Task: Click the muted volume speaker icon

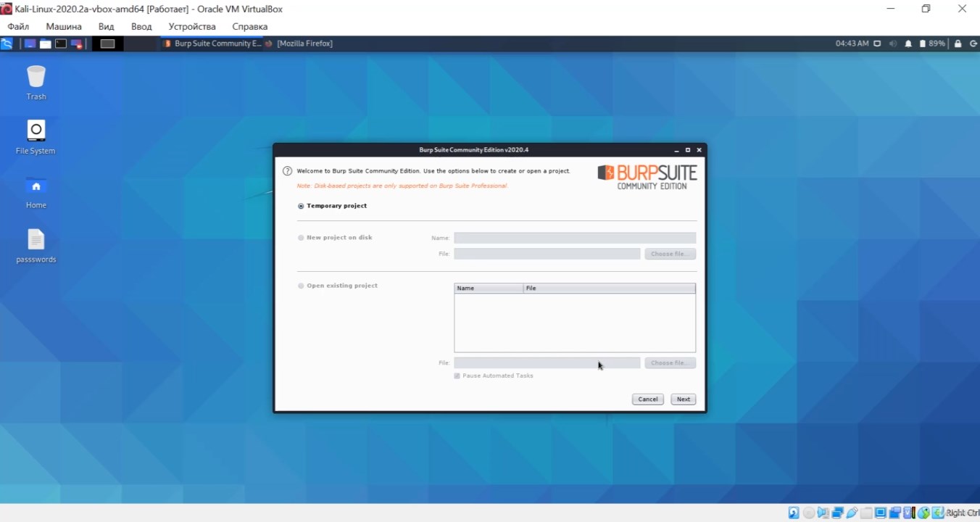Action: 893,43
